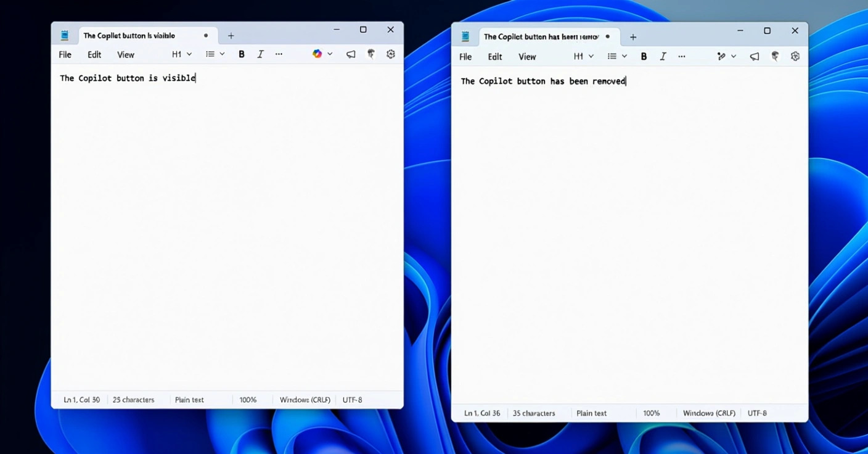The height and width of the screenshot is (454, 868).
Task: Click 'Windows (CRLF)' in the left status bar
Action: pos(305,400)
